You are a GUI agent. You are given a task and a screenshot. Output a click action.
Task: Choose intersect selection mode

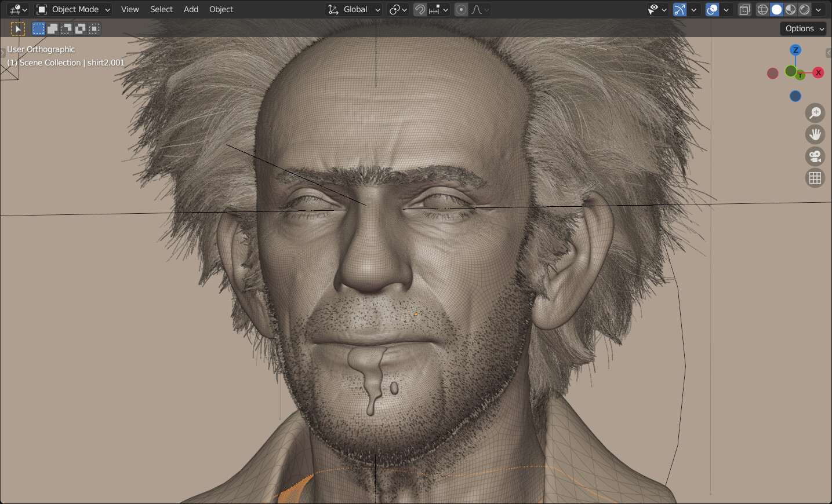coord(94,28)
